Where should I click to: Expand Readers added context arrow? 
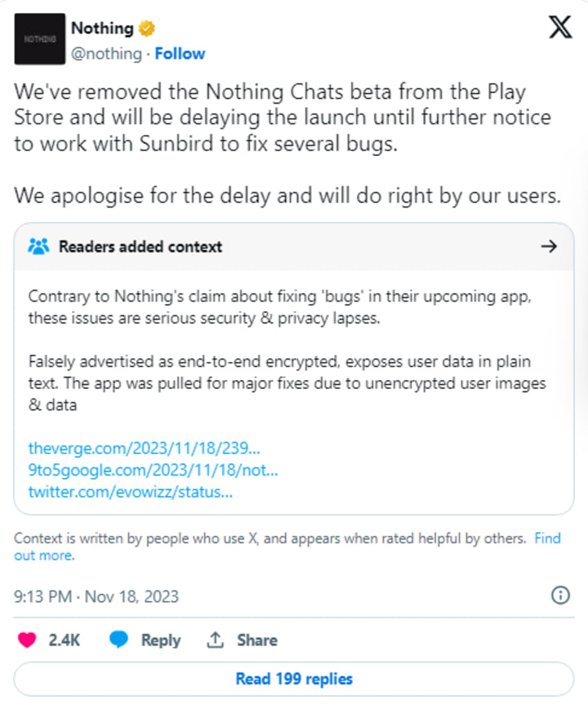tap(549, 247)
